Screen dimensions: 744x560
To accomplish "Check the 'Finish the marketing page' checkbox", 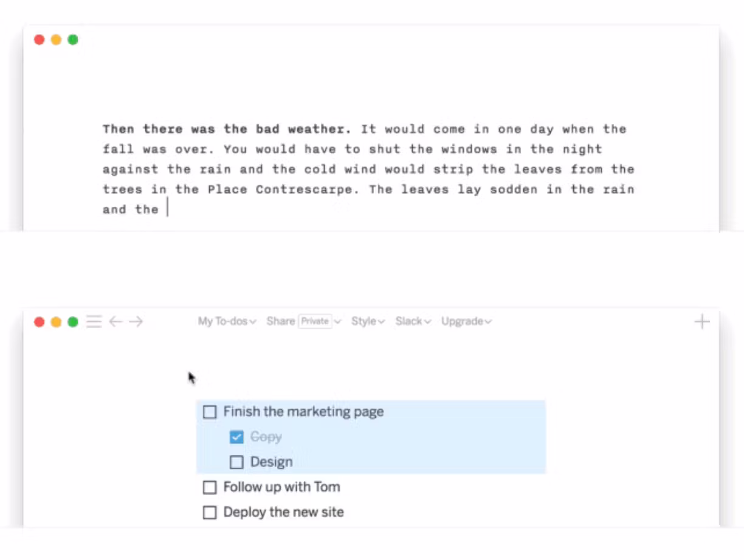I will (210, 412).
